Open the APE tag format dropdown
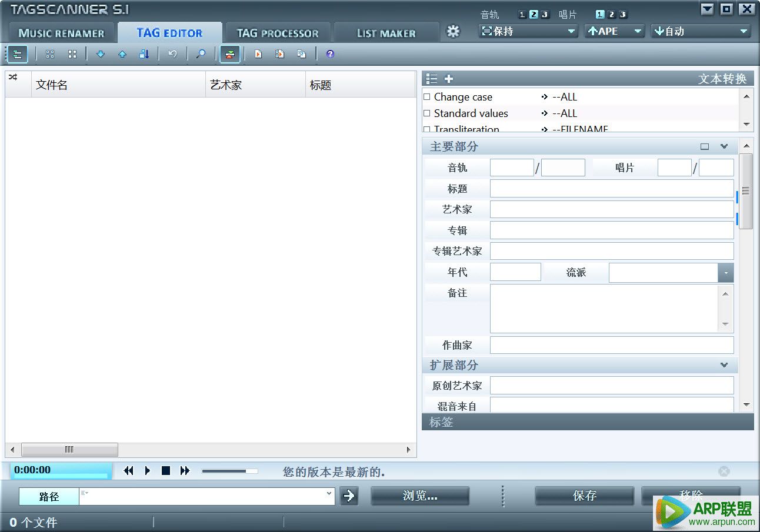 pyautogui.click(x=638, y=31)
